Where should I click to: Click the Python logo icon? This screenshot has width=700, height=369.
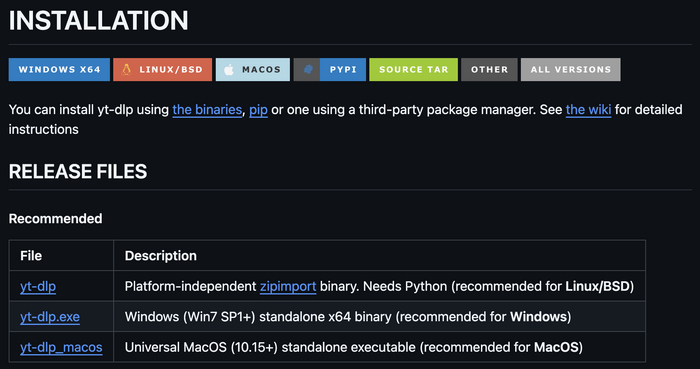tap(308, 70)
